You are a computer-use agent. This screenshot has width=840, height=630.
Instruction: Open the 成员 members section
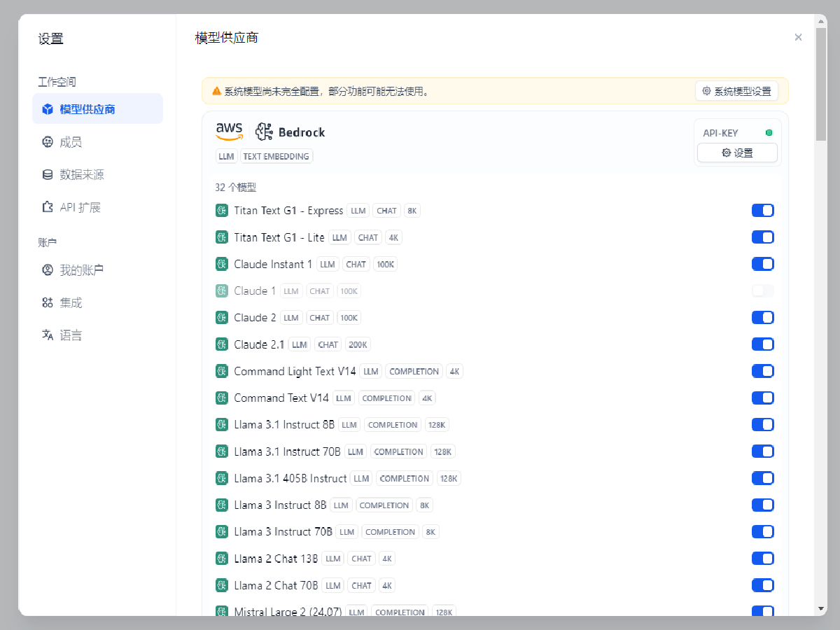(x=70, y=142)
